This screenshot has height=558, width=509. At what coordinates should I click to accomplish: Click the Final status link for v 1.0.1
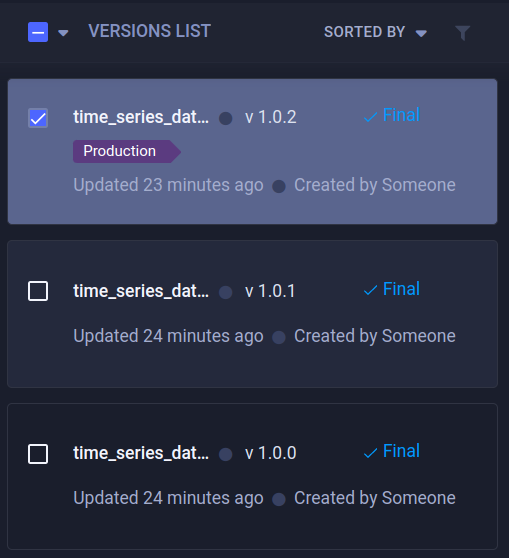pyautogui.click(x=401, y=289)
